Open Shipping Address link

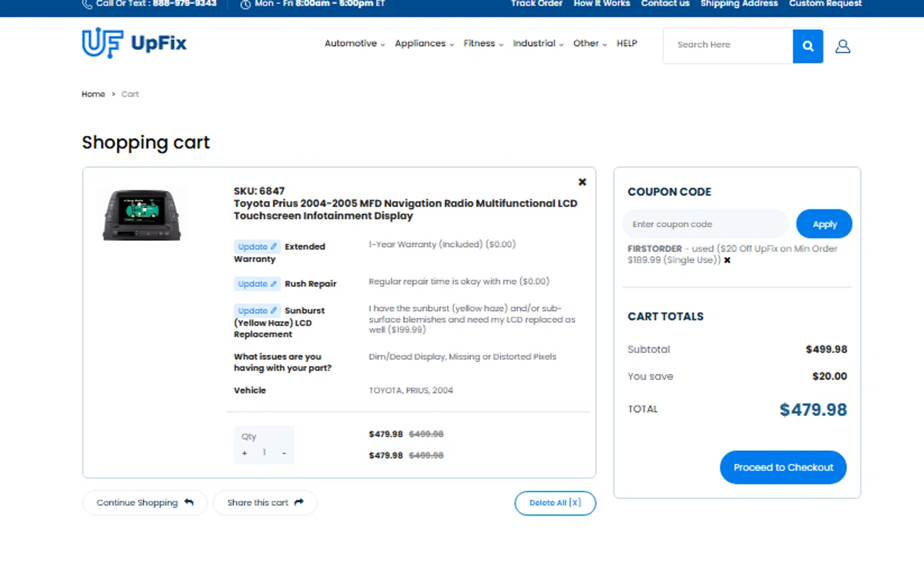click(739, 4)
